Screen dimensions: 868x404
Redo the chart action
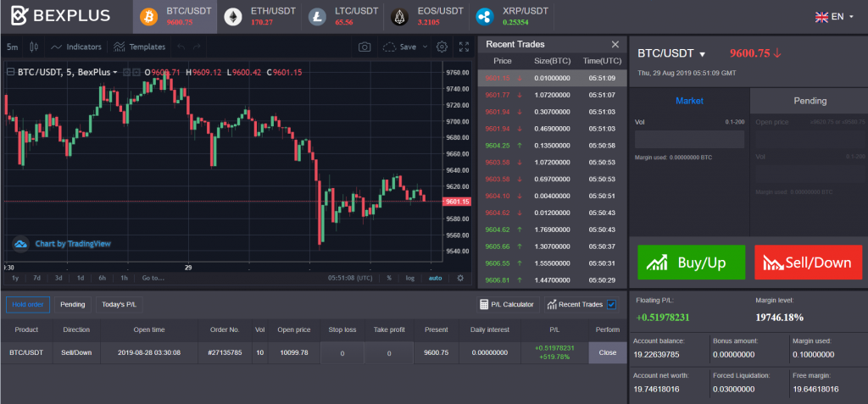(x=197, y=47)
